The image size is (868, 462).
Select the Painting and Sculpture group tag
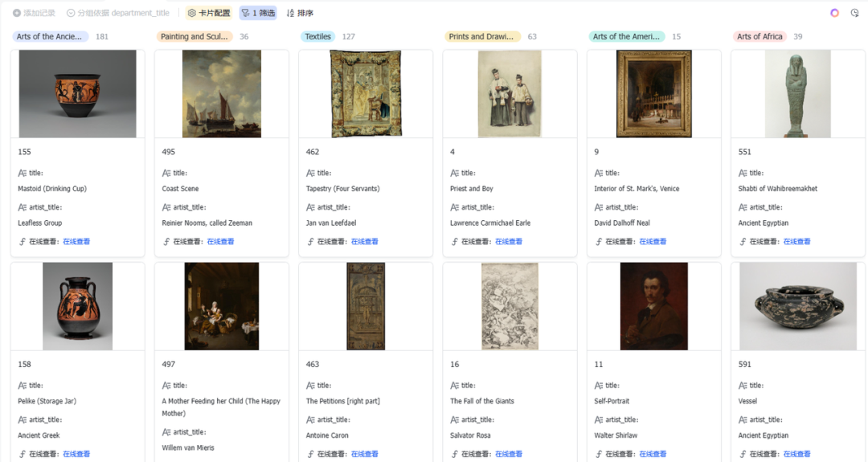[194, 36]
